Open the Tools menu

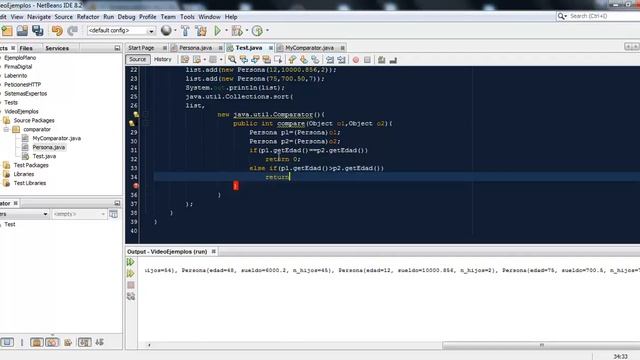(187, 17)
